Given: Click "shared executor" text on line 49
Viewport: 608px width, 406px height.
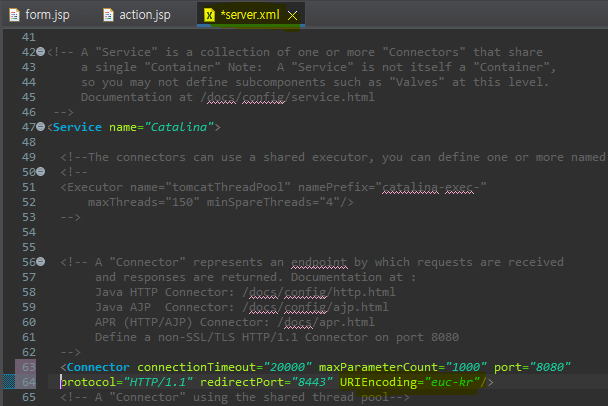Looking at the screenshot, I should [315, 157].
